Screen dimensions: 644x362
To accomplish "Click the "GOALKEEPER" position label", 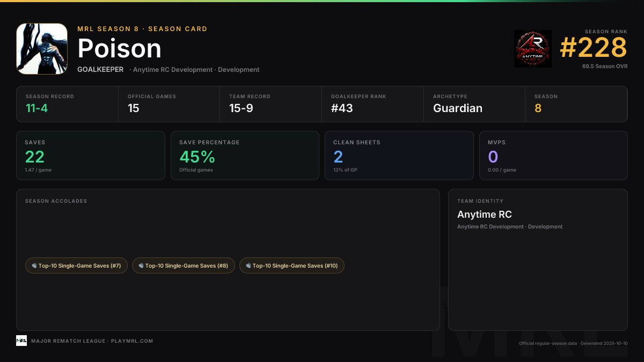I will [100, 70].
